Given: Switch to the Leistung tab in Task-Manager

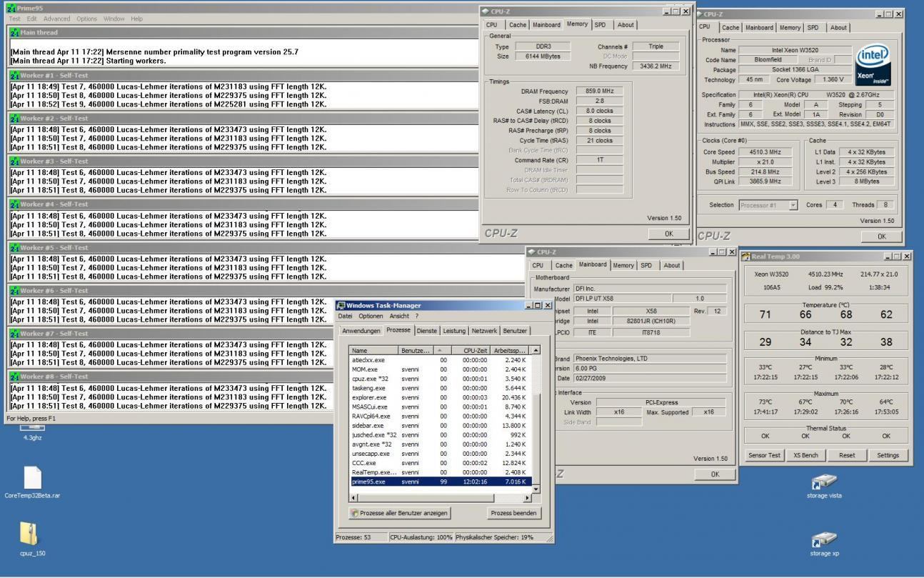Looking at the screenshot, I should pyautogui.click(x=454, y=331).
